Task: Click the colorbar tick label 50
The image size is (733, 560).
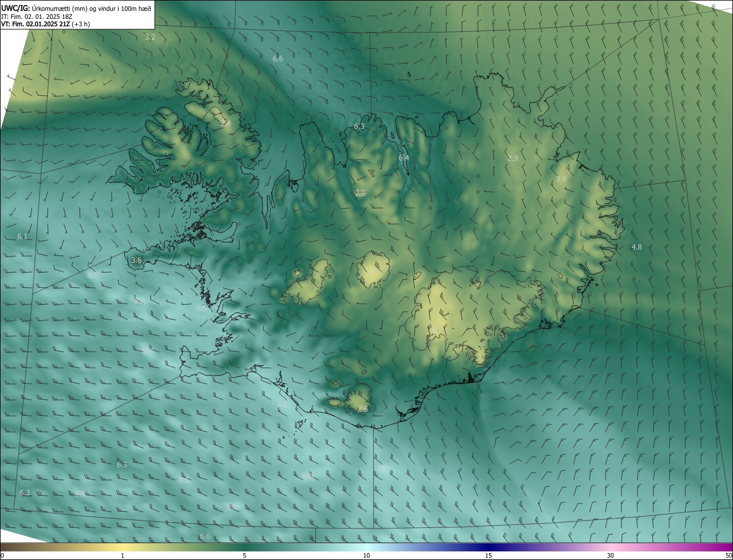Action: tap(728, 555)
